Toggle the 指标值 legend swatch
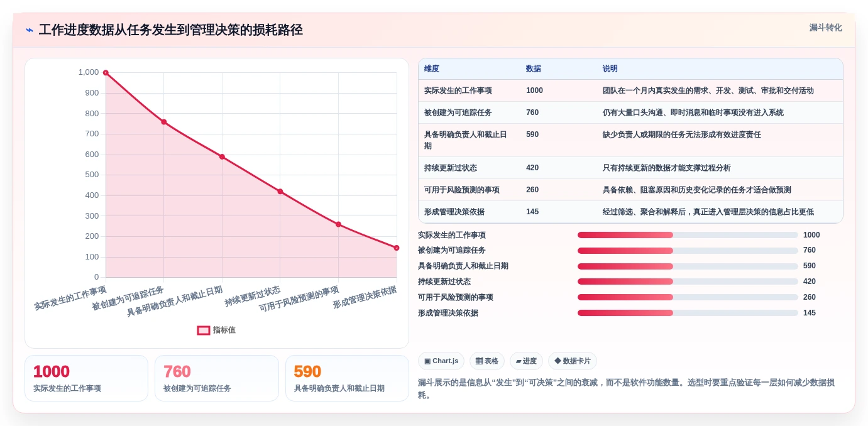Viewport: 868px width, 426px height. coord(204,330)
